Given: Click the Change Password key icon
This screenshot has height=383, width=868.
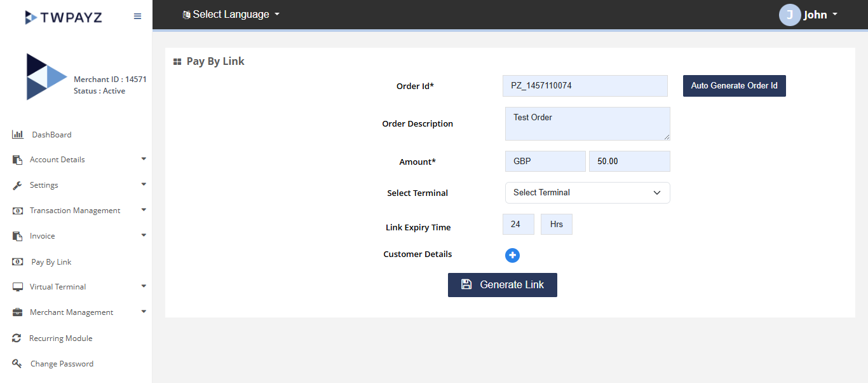Looking at the screenshot, I should (17, 364).
